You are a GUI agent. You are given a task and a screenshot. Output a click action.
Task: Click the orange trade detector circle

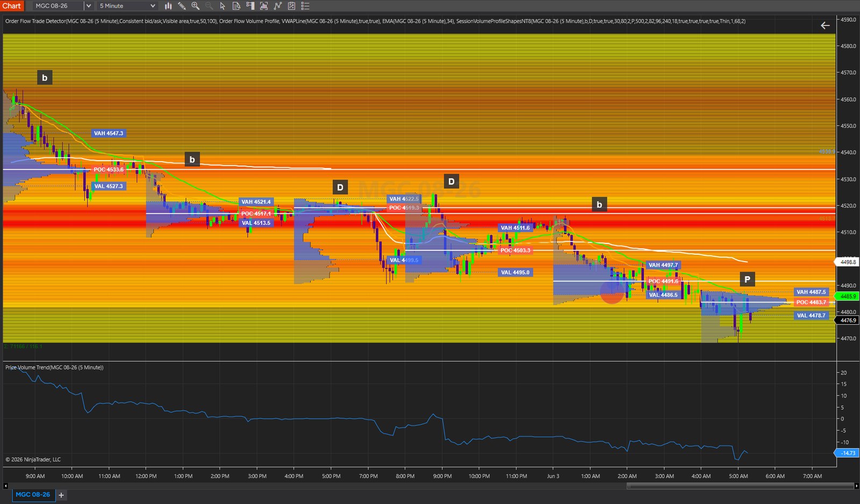(612, 292)
